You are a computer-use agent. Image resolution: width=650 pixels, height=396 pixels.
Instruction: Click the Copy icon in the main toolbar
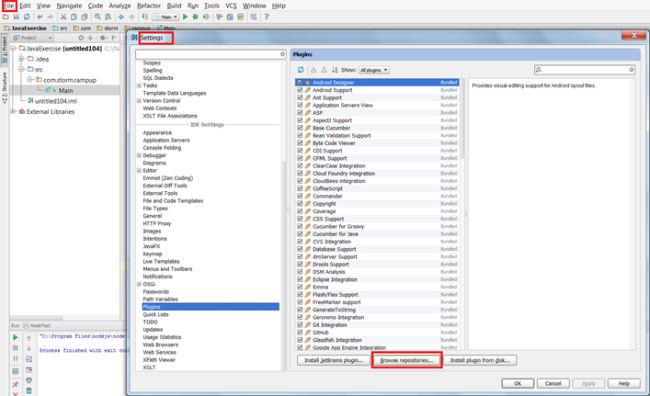(74, 17)
